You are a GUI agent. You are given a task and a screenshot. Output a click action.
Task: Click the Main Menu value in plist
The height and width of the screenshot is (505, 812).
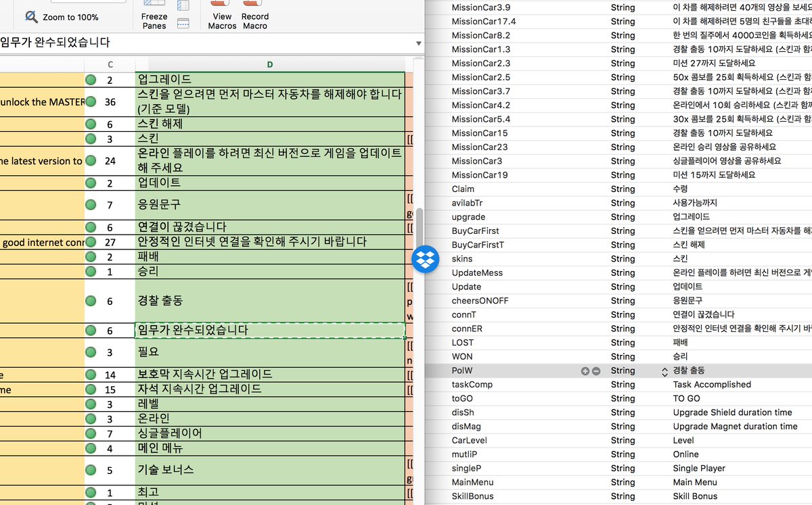click(695, 483)
